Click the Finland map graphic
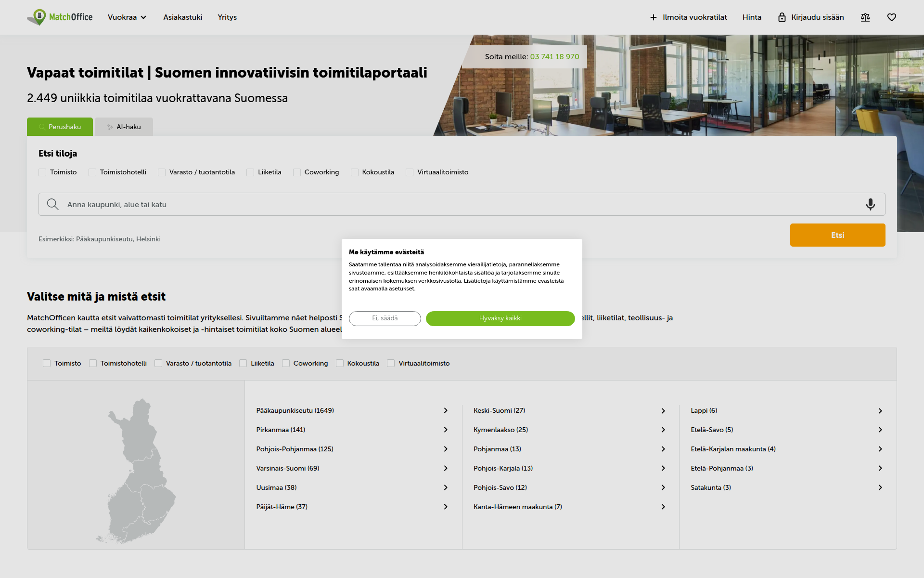The height and width of the screenshot is (578, 924). click(x=136, y=471)
